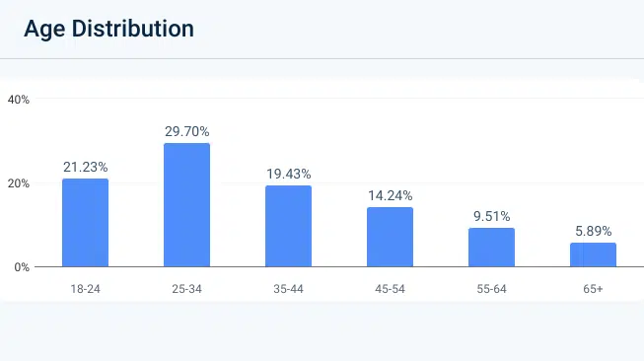This screenshot has width=644, height=361.
Task: Select the 21.23% data label
Action: [86, 167]
